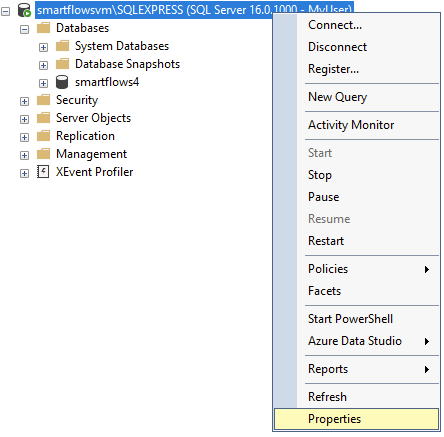Click the Reports submenu arrow
This screenshot has height=437, width=444.
click(427, 369)
